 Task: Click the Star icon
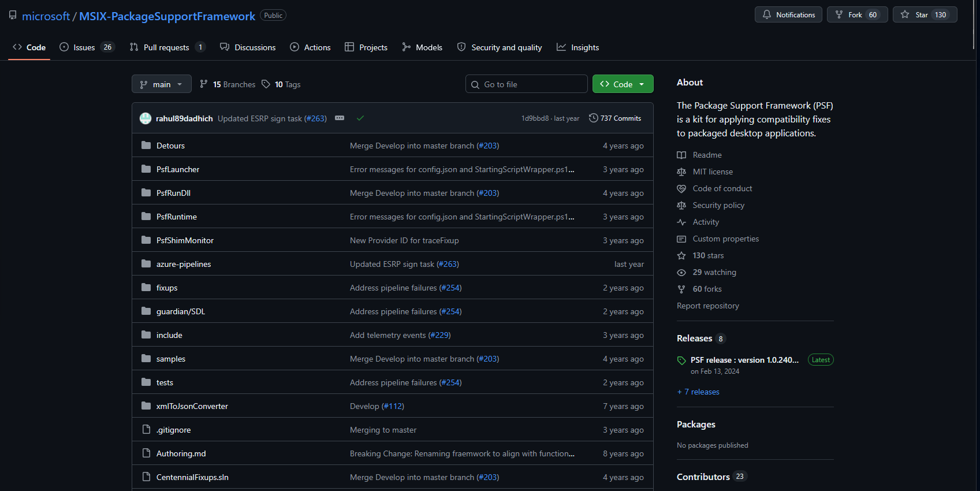tap(905, 15)
